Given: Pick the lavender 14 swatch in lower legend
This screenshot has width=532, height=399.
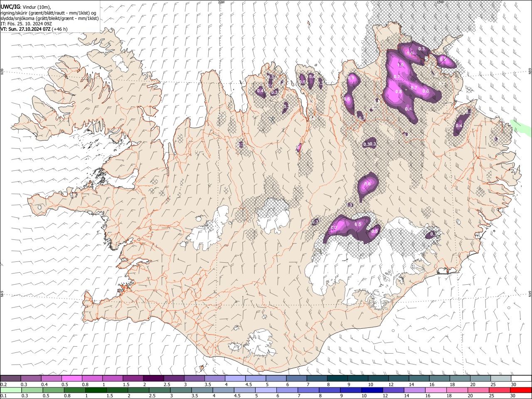Looking at the screenshot, I should [415, 390].
